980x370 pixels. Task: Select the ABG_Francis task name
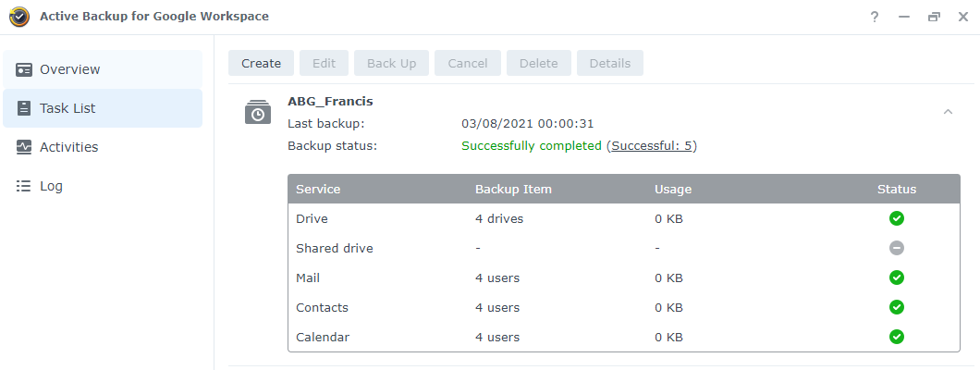330,101
